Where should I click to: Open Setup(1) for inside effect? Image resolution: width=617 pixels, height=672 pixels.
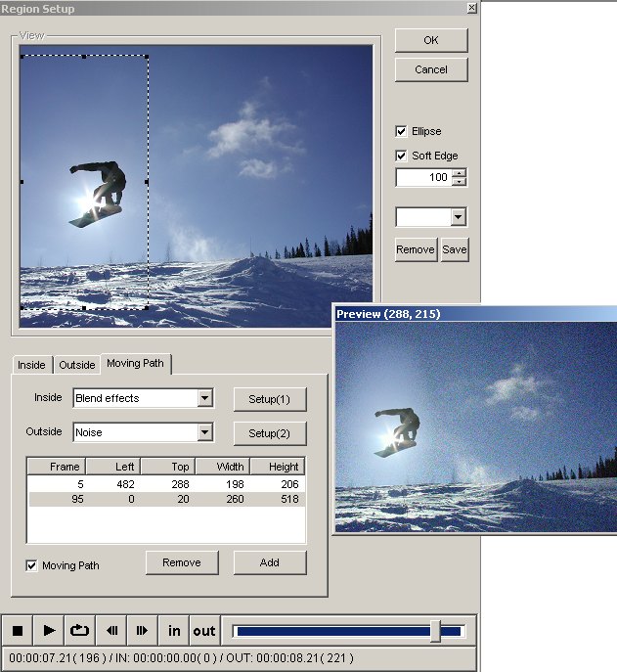coord(270,399)
